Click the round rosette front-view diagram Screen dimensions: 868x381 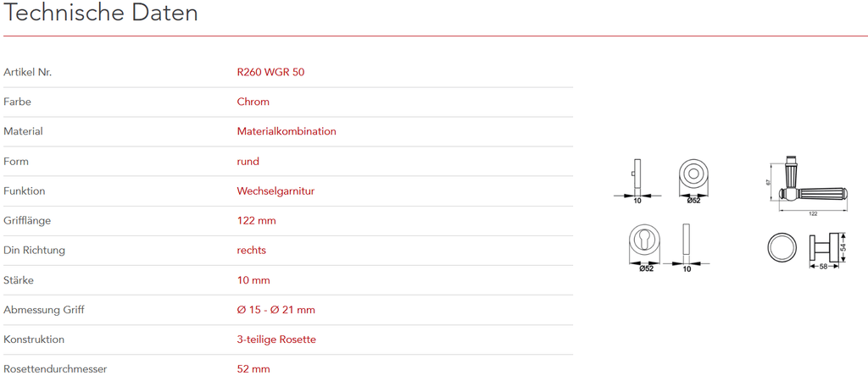coord(694,175)
